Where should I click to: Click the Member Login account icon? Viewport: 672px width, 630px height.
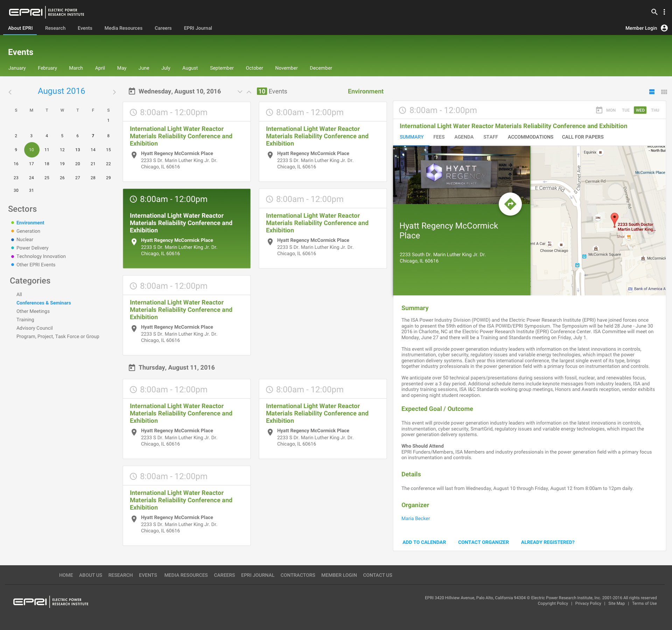click(x=664, y=28)
